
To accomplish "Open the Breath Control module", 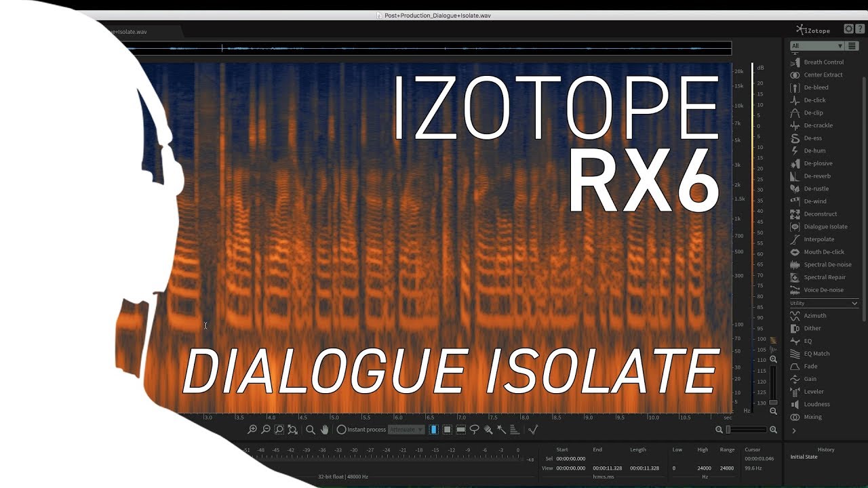I will point(817,62).
